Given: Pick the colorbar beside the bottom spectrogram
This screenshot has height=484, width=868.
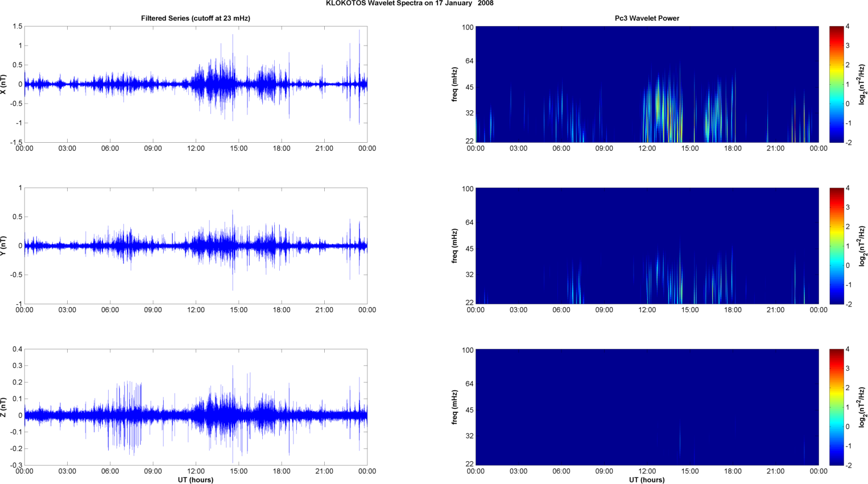Looking at the screenshot, I should 836,407.
